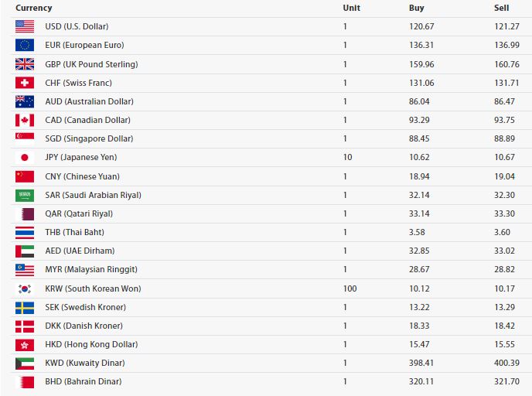532x396 pixels.
Task: Click the Japanese flag icon
Action: [25, 158]
